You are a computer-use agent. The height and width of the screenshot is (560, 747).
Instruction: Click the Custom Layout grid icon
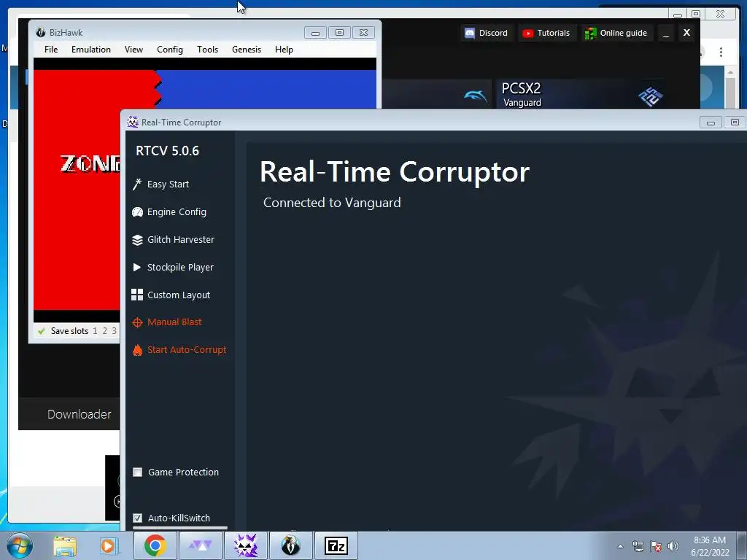137,295
